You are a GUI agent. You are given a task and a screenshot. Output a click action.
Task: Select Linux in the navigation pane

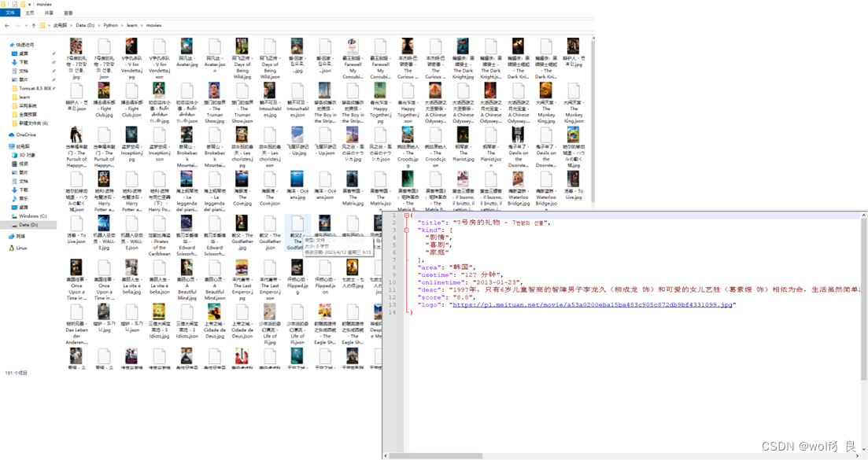[18, 248]
